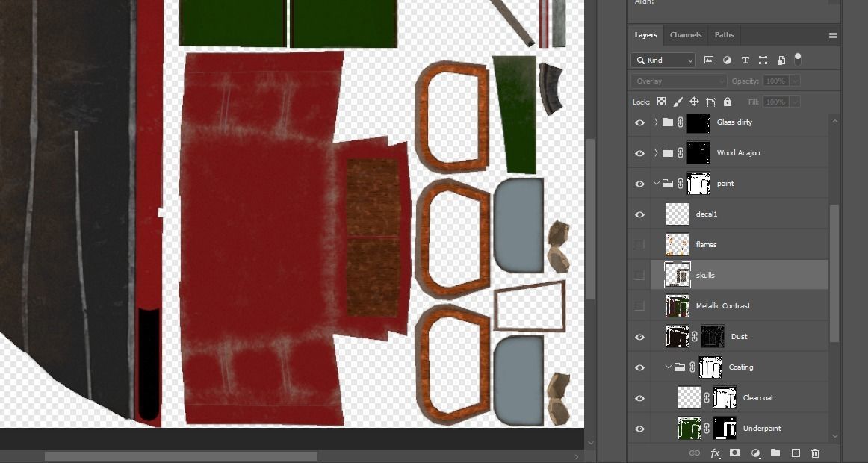Click the Dust layer mask link icon
Viewport: 868px width, 463px height.
coord(695,336)
